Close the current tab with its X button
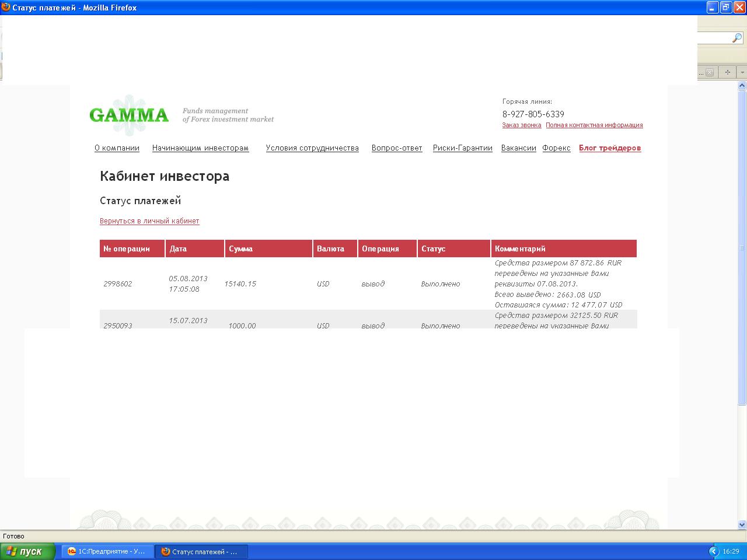This screenshot has height=560, width=747. point(710,72)
